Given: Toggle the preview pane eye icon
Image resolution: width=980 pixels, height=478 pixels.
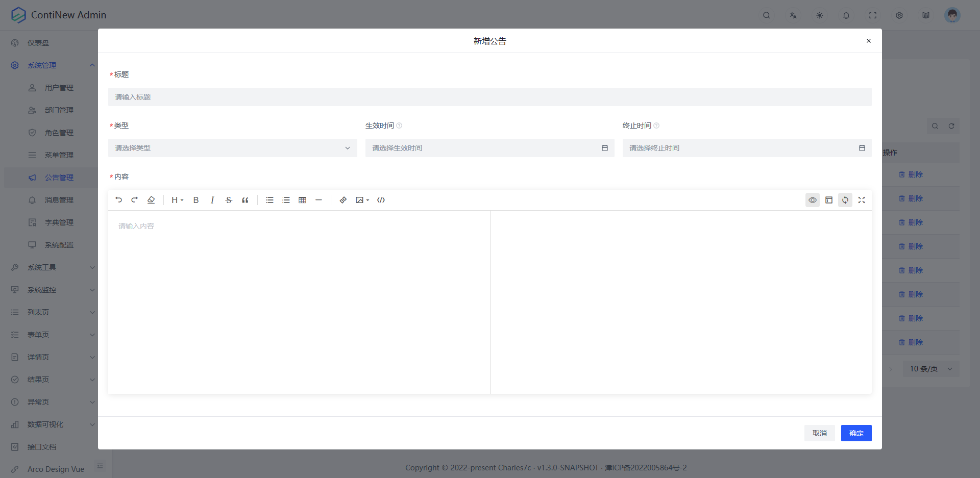Looking at the screenshot, I should click(813, 200).
